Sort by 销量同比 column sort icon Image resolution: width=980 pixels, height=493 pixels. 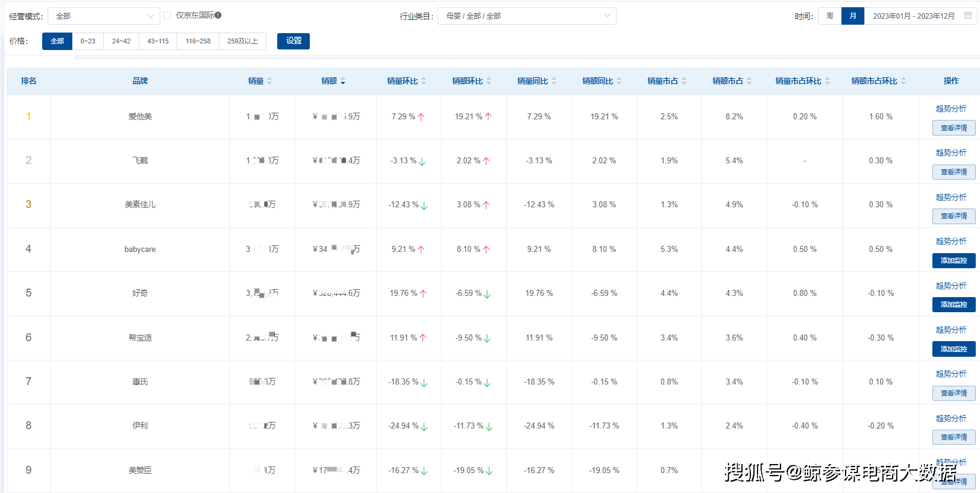(x=554, y=81)
